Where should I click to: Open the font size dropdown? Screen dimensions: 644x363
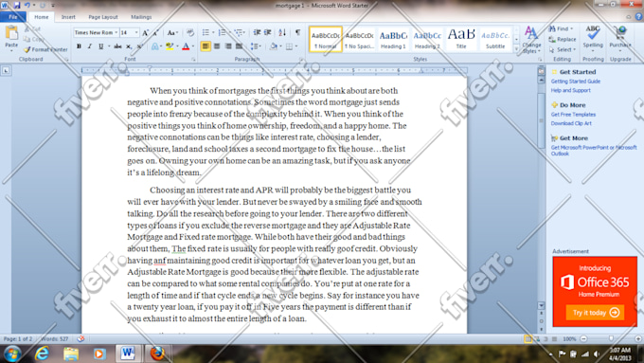[x=136, y=32]
